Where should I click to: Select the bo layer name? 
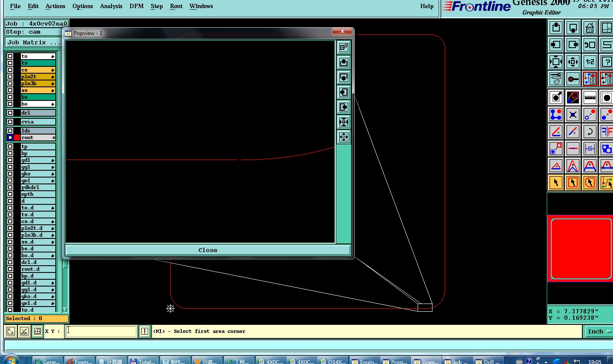click(38, 104)
